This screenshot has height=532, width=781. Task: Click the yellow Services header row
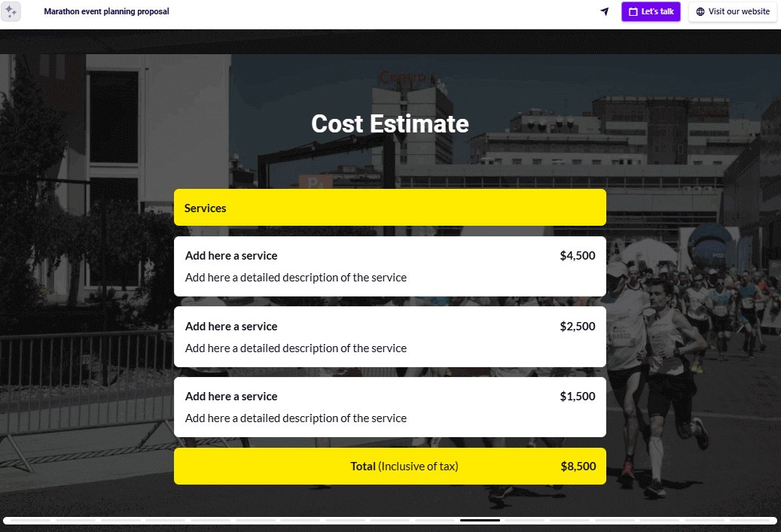390,207
